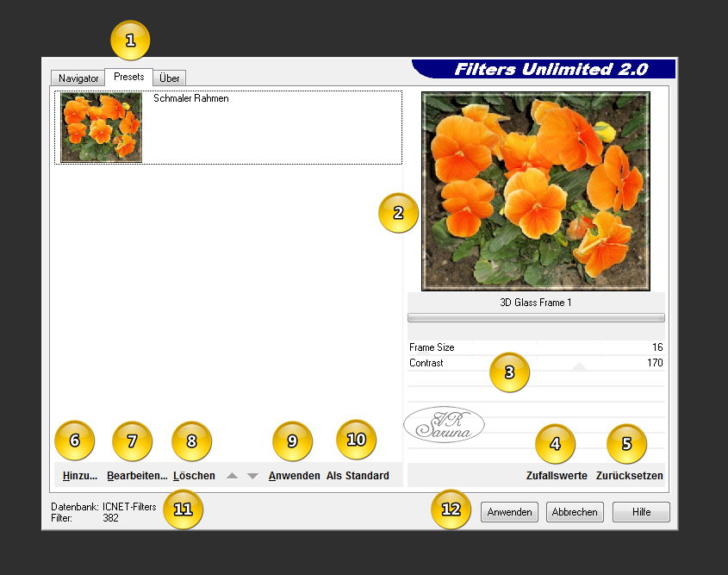Click the Hinzu... button to add preset

(x=79, y=476)
